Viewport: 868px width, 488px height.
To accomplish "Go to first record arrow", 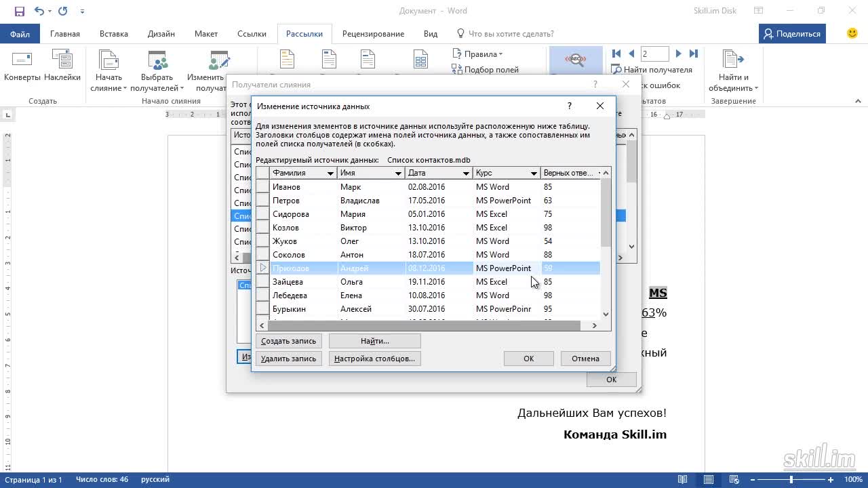I will pyautogui.click(x=616, y=54).
